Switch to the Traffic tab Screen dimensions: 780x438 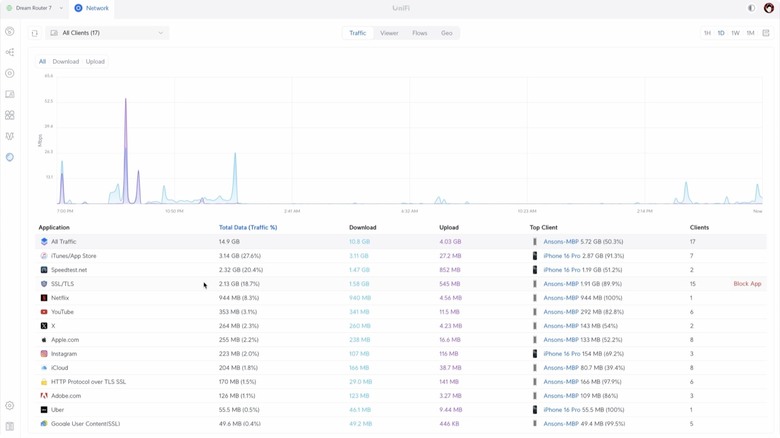pos(357,33)
